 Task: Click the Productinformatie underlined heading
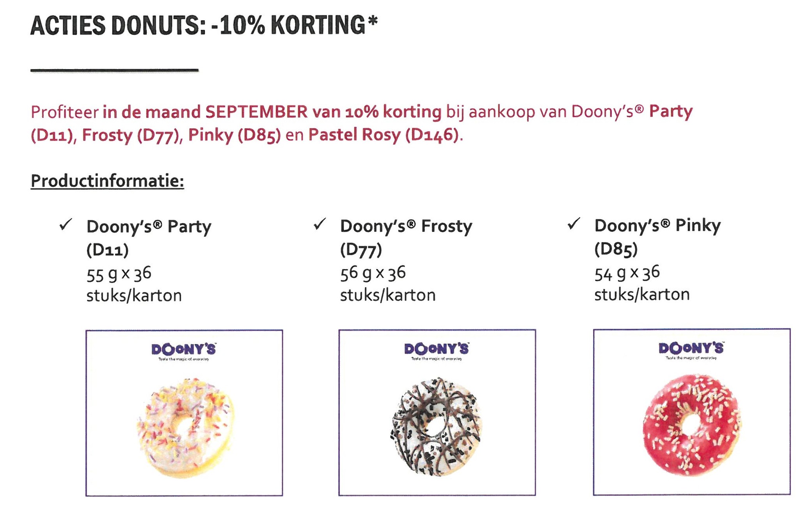pyautogui.click(x=107, y=181)
